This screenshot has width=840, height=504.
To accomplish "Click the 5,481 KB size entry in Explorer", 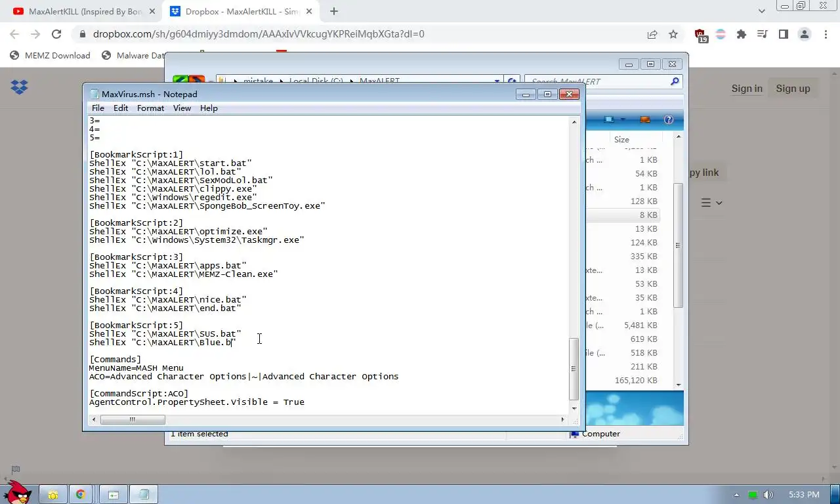I will pos(640,325).
